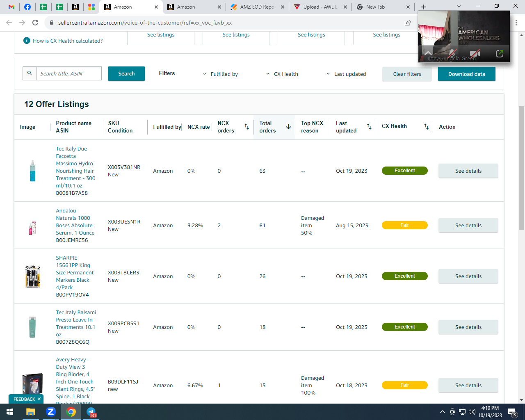See details for SHARPIE markers listing
This screenshot has width=525, height=420.
click(x=468, y=276)
